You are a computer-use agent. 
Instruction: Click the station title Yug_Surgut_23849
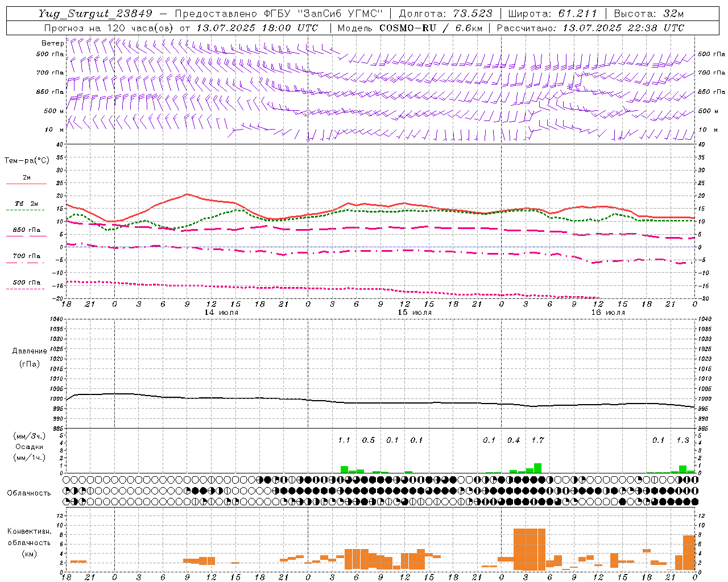click(96, 14)
